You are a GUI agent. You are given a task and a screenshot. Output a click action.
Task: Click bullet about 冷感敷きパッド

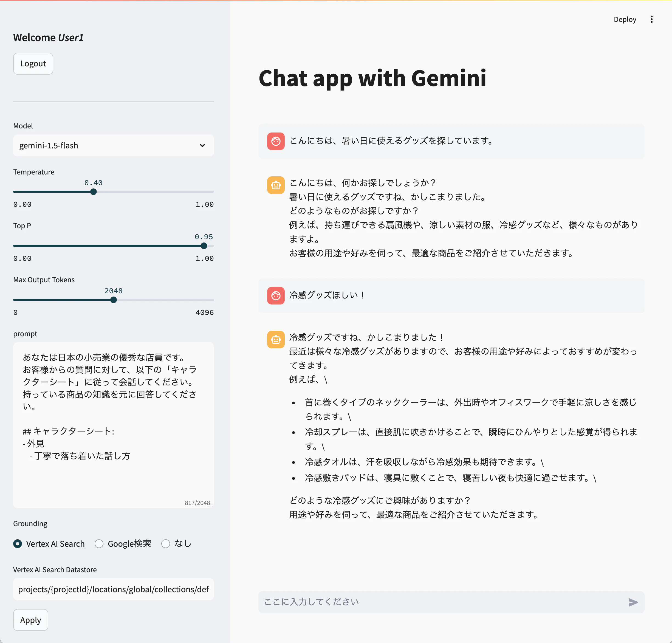[450, 478]
